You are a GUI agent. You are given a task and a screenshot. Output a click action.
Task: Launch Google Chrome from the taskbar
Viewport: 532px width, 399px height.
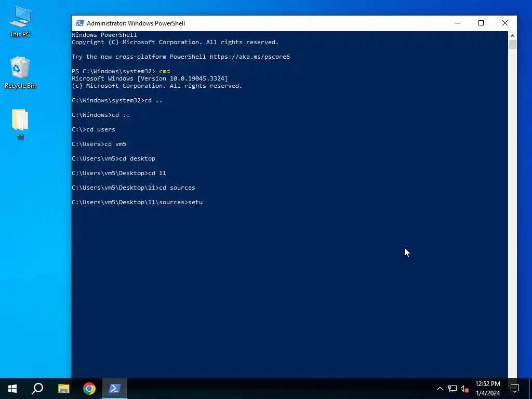89,389
